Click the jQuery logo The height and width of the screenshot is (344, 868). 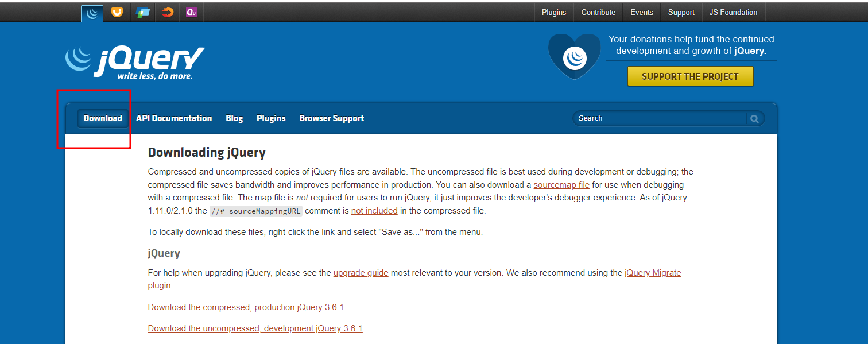point(134,62)
